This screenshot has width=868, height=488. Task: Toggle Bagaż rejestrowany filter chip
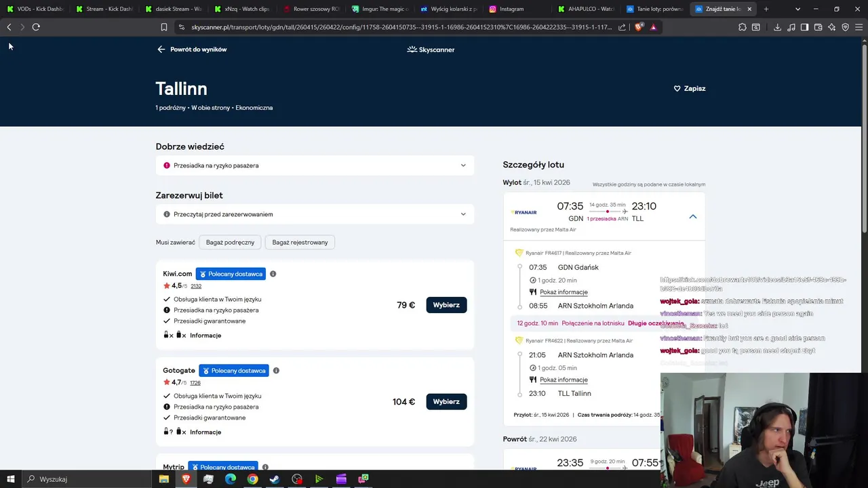300,242
